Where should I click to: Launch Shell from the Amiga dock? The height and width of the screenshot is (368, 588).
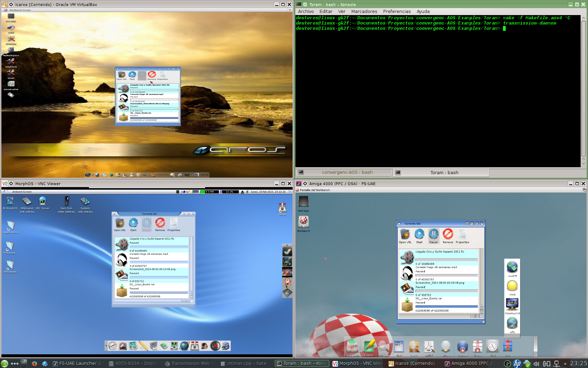[x=399, y=348]
